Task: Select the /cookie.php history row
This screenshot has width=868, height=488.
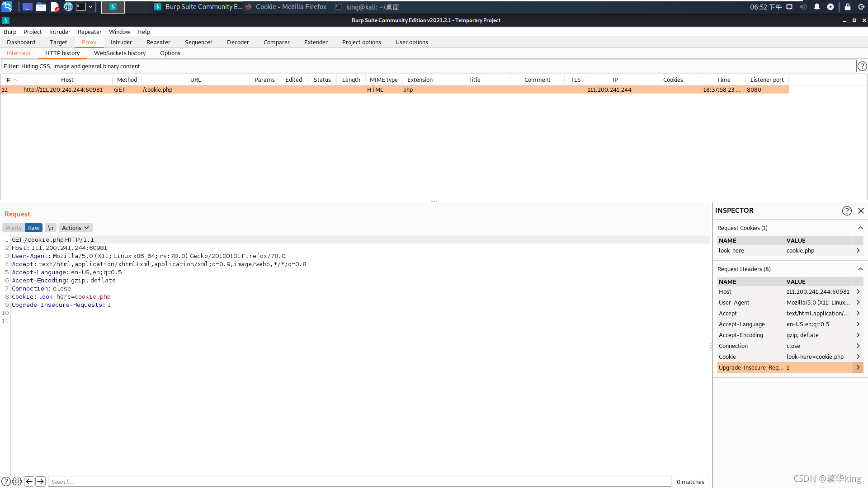Action: point(157,90)
